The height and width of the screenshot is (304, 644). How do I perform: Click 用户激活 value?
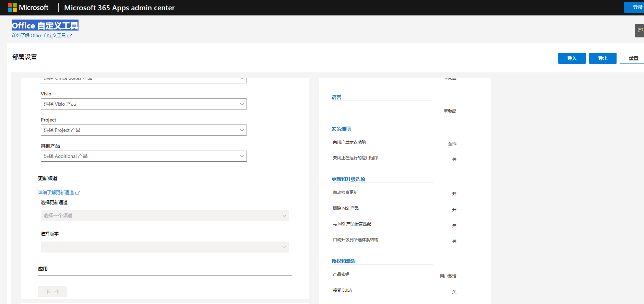click(x=448, y=276)
